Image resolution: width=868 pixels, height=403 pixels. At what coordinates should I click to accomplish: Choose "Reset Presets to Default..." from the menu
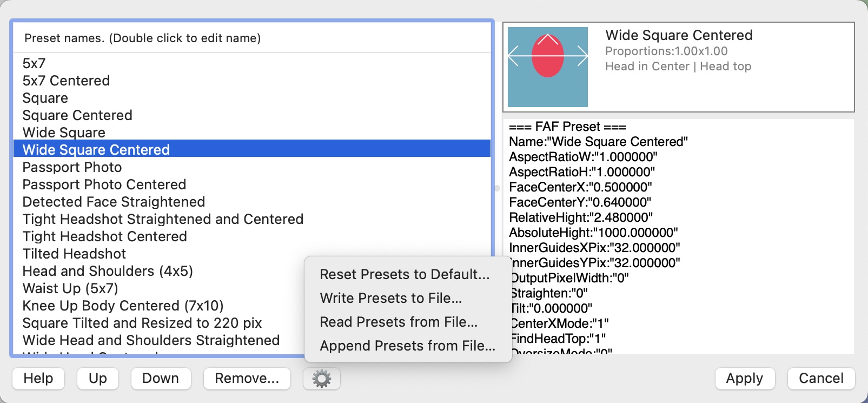406,275
